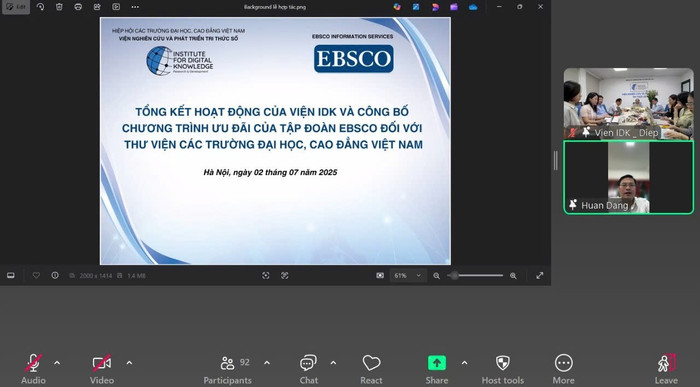The image size is (700, 387).
Task: Close the Photos window
Action: (x=540, y=7)
